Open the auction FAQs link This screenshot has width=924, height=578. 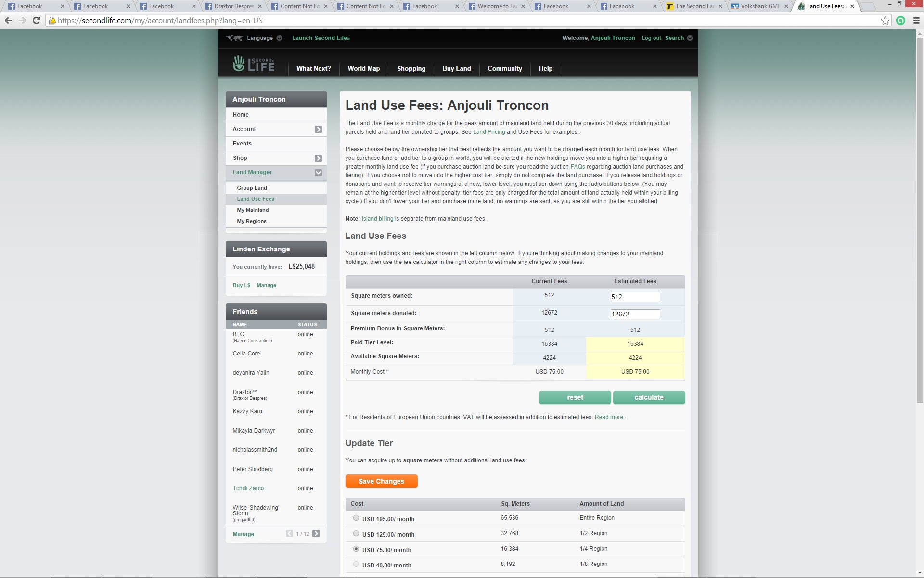577,167
